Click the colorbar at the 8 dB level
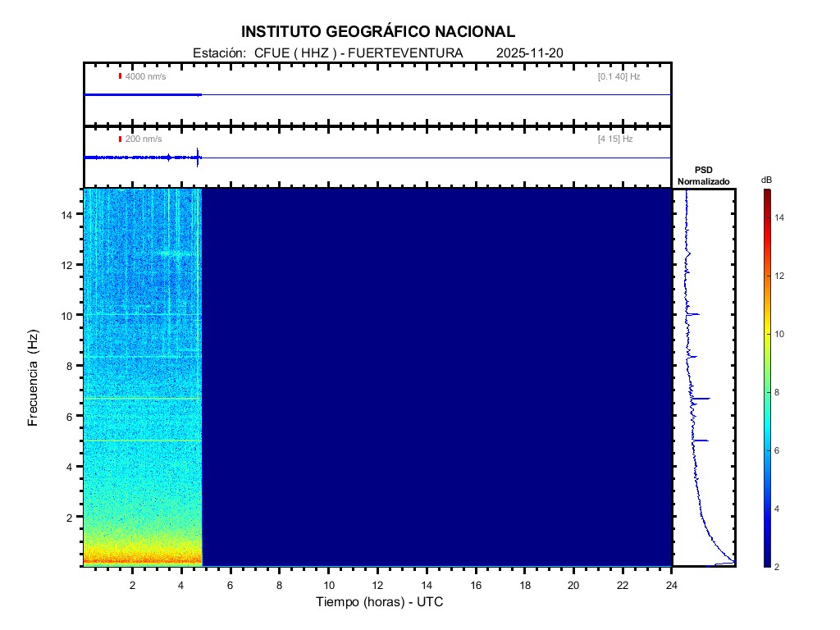 pos(766,392)
